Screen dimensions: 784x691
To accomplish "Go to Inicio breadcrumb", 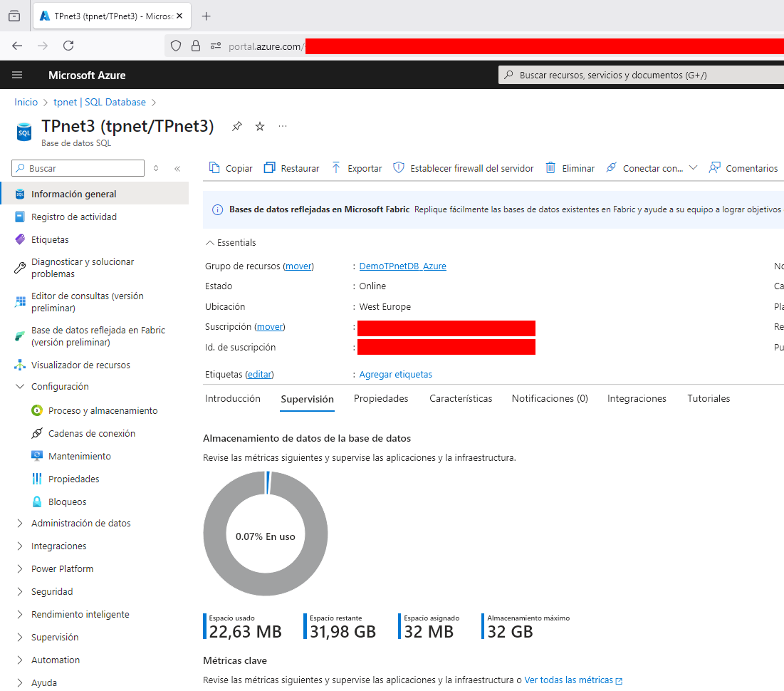I will click(26, 102).
